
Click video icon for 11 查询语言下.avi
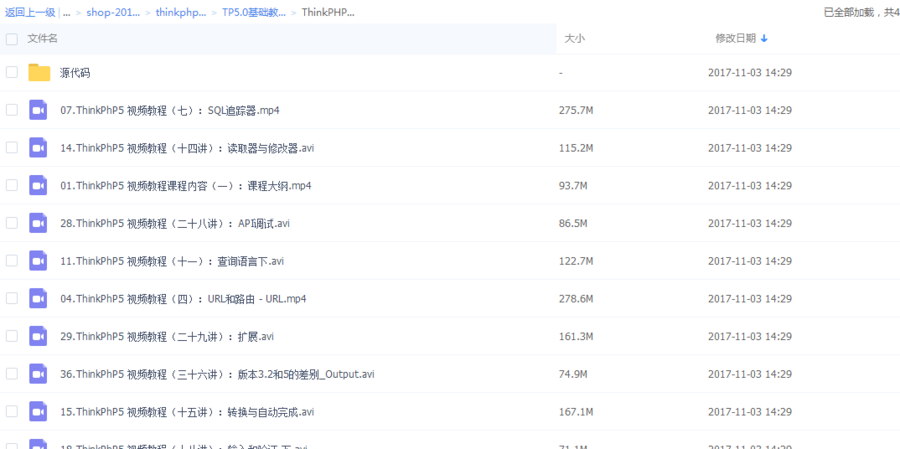tap(38, 261)
